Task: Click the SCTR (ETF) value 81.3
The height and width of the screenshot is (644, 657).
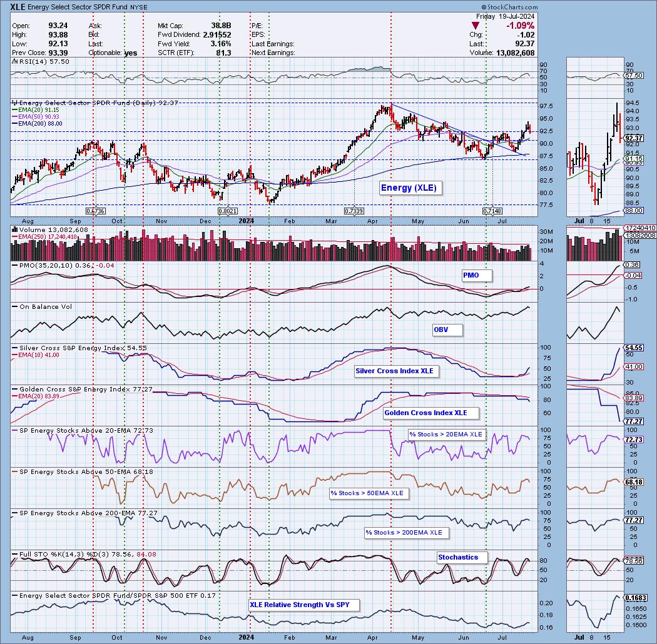Action: (224, 53)
